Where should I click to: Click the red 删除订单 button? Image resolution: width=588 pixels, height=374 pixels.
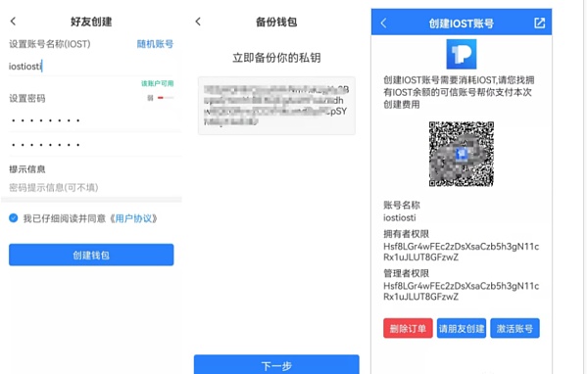point(408,328)
